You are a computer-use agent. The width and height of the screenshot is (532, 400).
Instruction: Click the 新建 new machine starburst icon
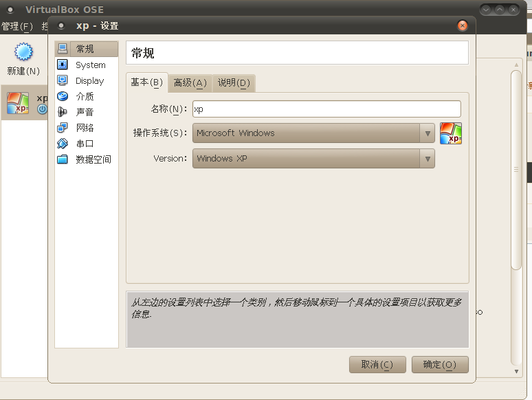pyautogui.click(x=23, y=52)
